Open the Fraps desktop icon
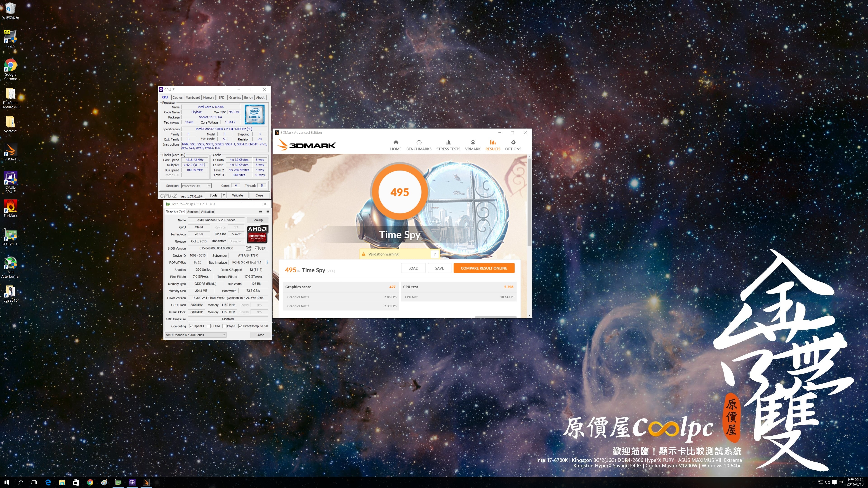Viewport: 868px width, 488px height. (x=10, y=39)
